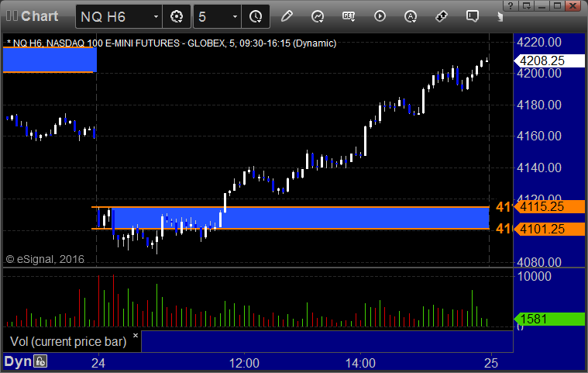The image size is (588, 373).
Task: Open chart settings gear icon
Action: click(177, 16)
